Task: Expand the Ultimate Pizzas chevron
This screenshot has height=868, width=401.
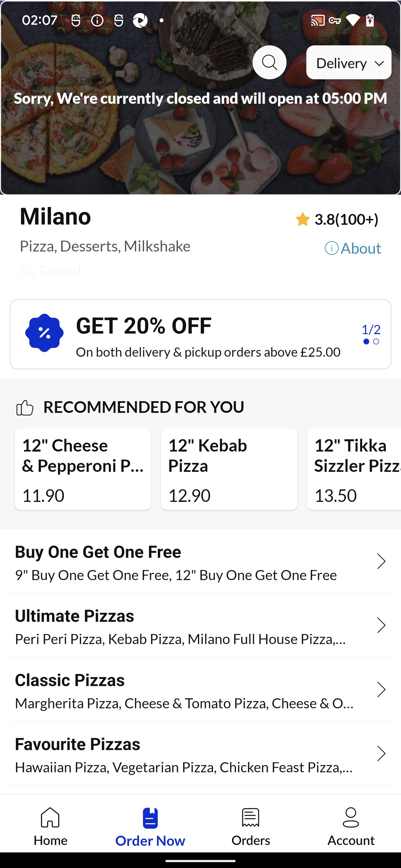Action: [381, 626]
